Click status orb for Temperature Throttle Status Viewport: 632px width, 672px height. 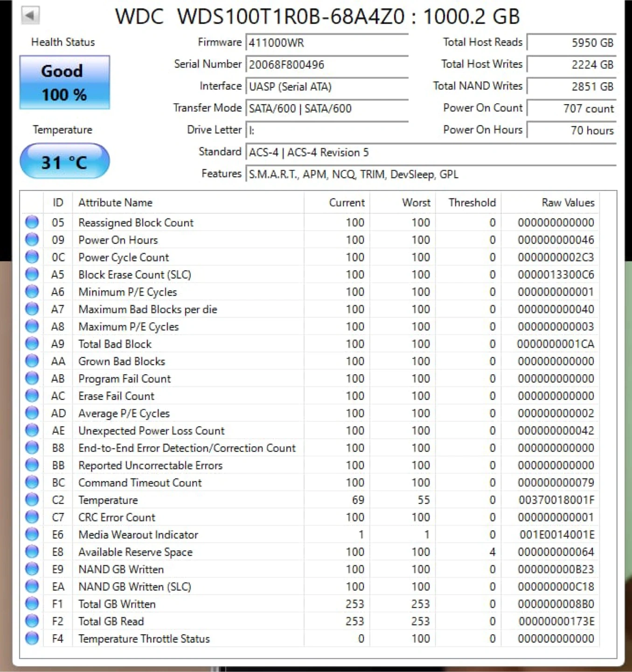click(x=32, y=638)
